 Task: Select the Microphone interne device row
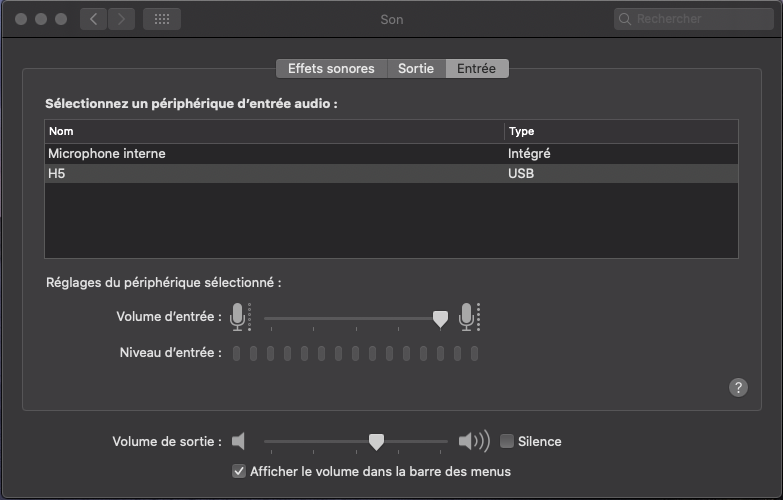coord(392,153)
